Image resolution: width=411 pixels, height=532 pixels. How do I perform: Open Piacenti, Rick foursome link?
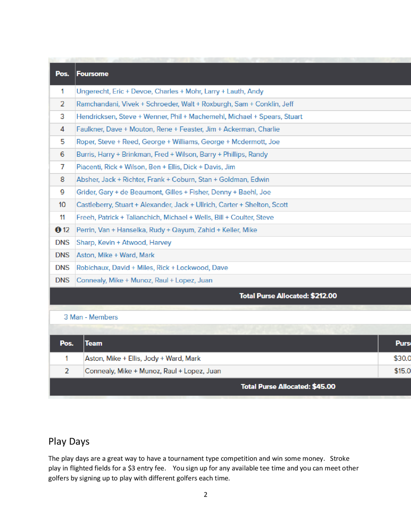156,167
